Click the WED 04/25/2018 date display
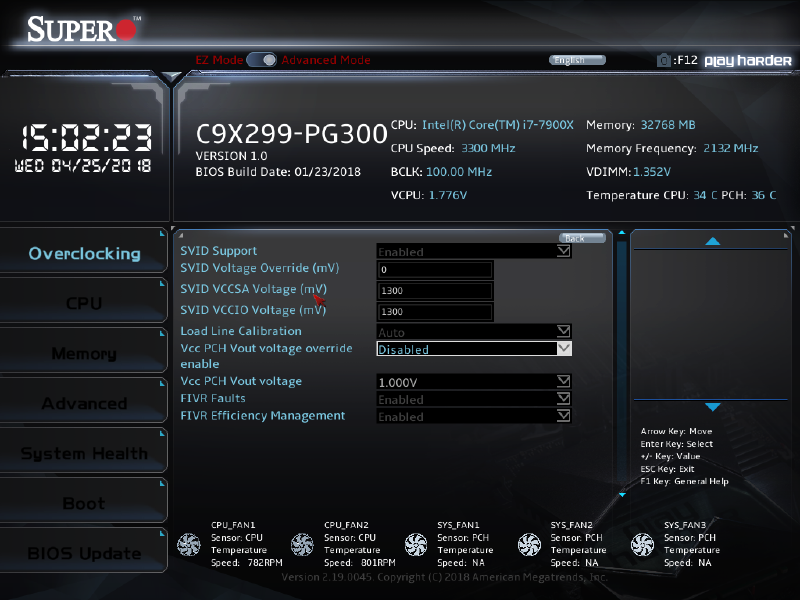This screenshot has height=600, width=800. pos(83,166)
